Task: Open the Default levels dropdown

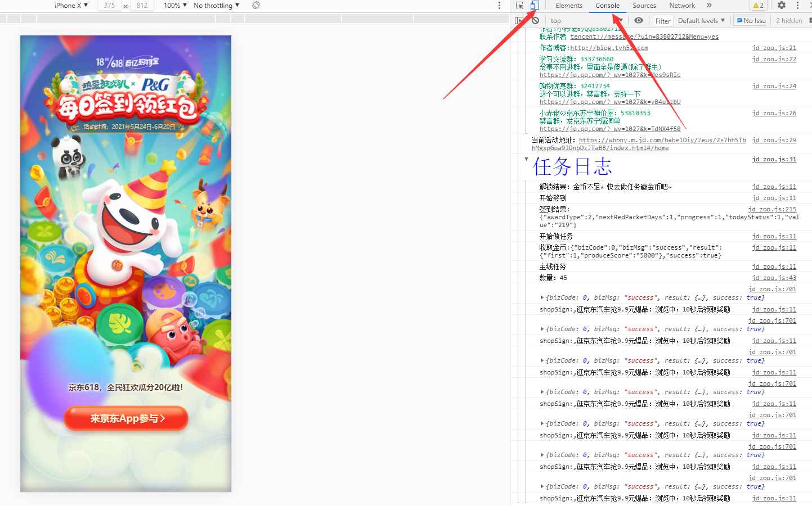Action: pyautogui.click(x=701, y=21)
